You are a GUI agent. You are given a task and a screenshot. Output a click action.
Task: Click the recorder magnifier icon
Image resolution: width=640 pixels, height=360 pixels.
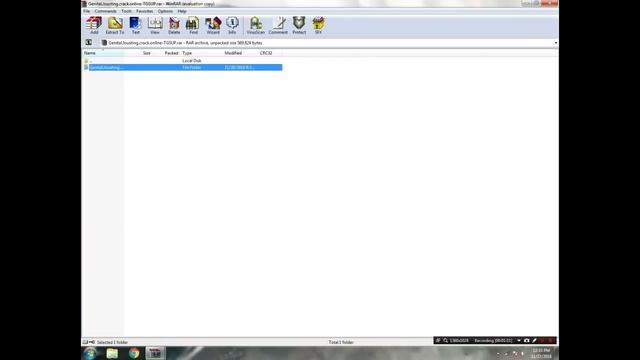click(445, 340)
